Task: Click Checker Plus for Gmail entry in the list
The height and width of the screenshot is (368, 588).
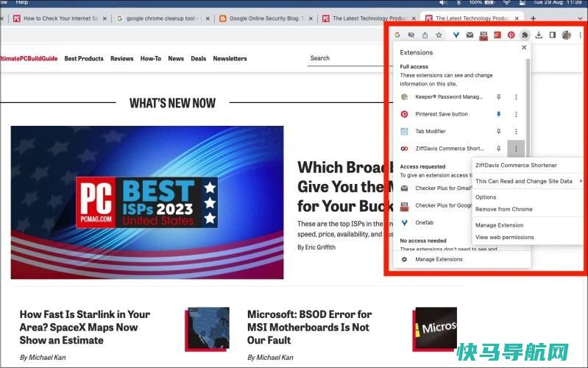Action: [x=435, y=188]
